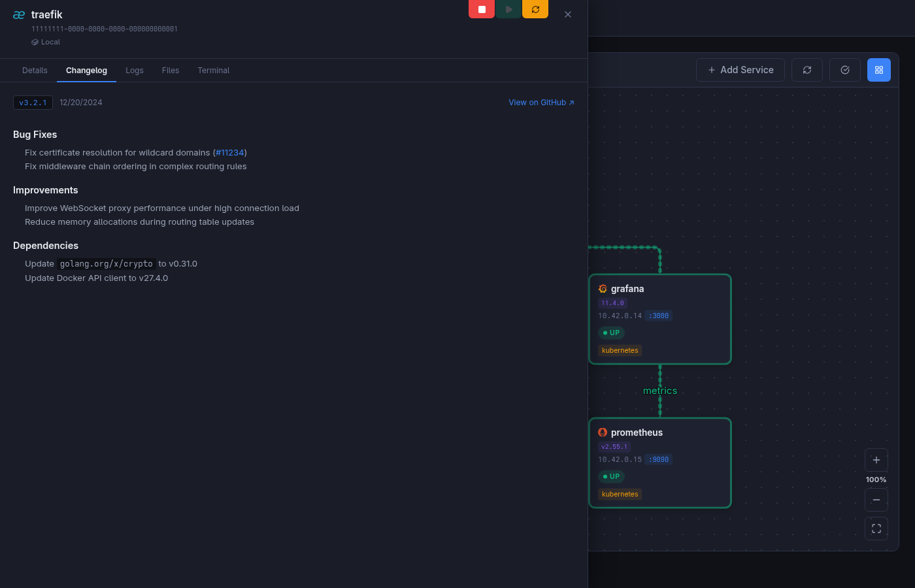Click the middleware chain ordering fix line

coord(136,167)
